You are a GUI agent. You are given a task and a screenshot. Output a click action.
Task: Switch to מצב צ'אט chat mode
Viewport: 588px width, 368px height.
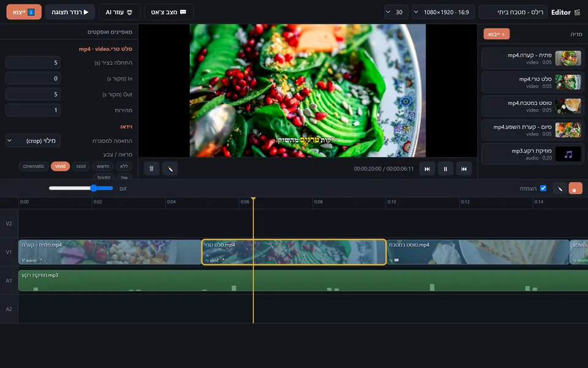pyautogui.click(x=169, y=12)
